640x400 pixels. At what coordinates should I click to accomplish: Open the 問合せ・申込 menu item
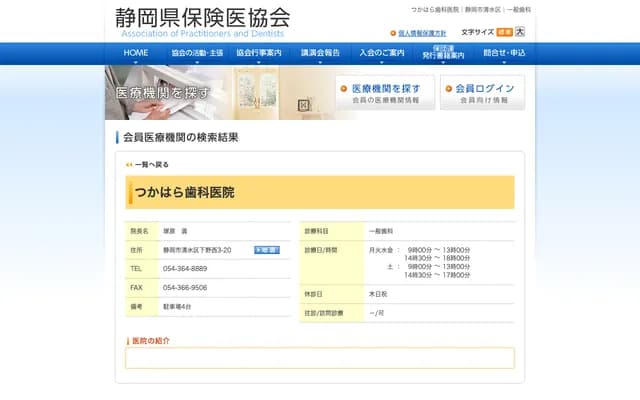tap(504, 53)
